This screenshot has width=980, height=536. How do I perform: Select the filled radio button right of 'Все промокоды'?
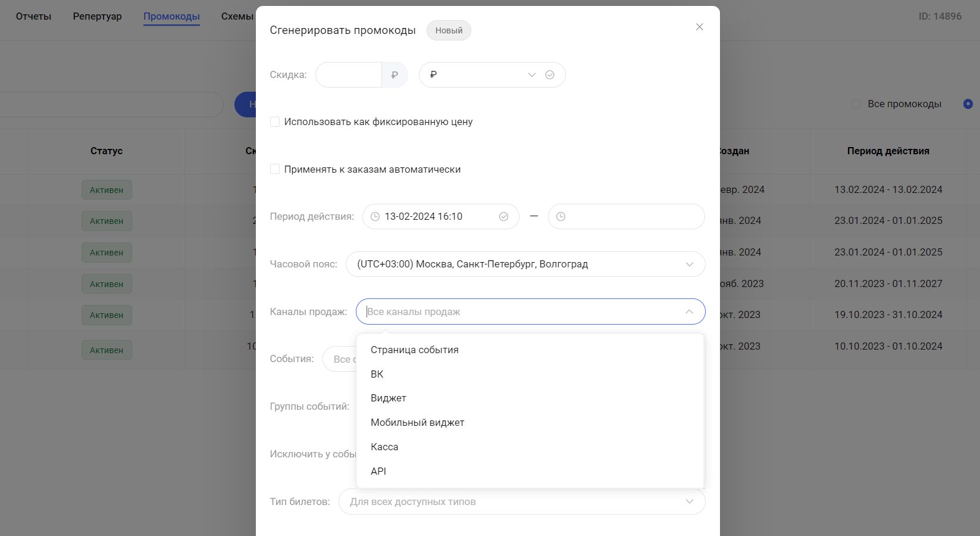968,104
